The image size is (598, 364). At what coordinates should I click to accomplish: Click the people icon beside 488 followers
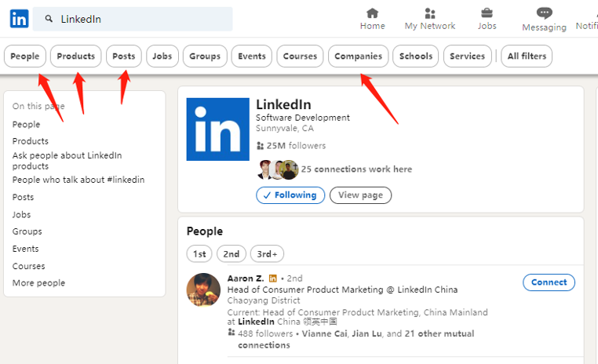click(231, 333)
